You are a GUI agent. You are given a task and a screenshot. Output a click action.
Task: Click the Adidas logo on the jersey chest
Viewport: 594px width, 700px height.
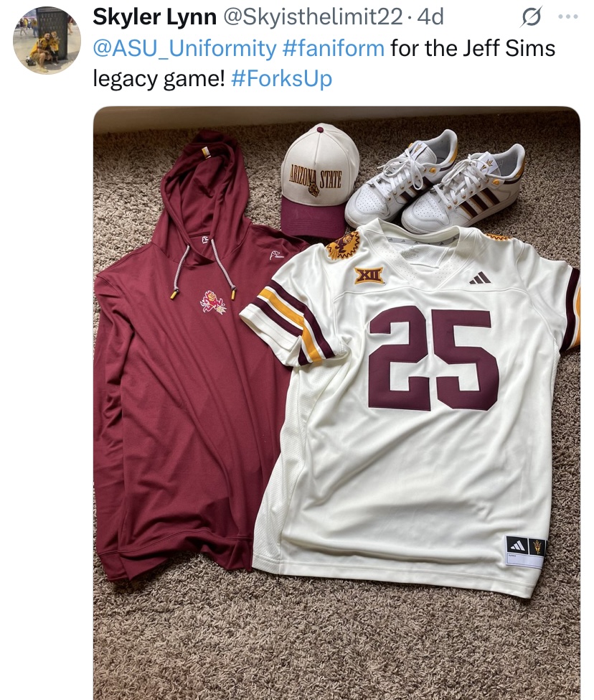480,278
